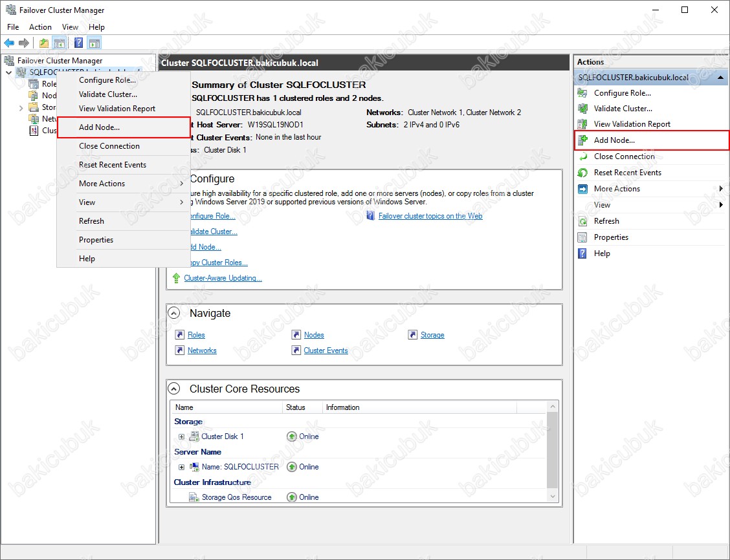Click the Up One Level folder icon
The image size is (730, 560).
[x=44, y=43]
